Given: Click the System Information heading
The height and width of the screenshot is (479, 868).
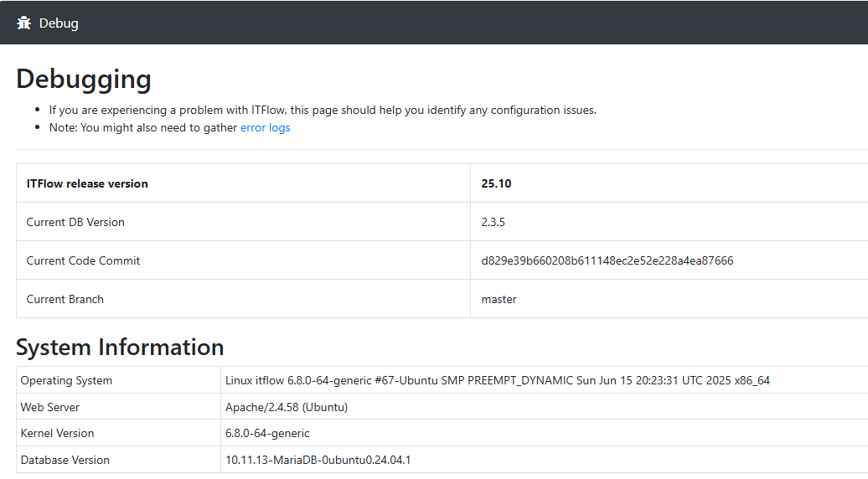Looking at the screenshot, I should point(120,347).
